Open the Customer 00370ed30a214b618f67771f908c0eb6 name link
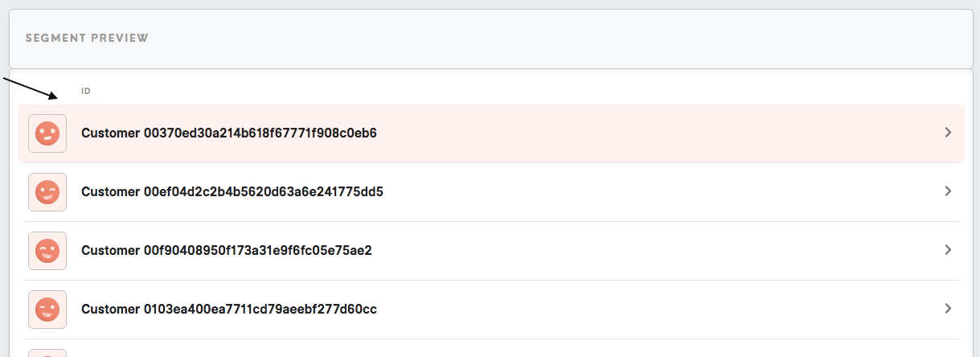 point(229,133)
